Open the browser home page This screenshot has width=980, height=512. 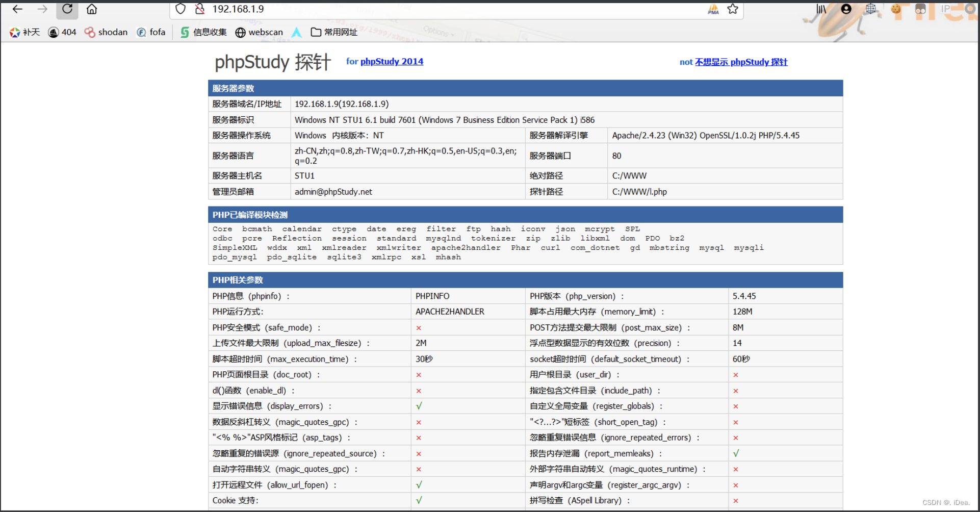tap(92, 9)
